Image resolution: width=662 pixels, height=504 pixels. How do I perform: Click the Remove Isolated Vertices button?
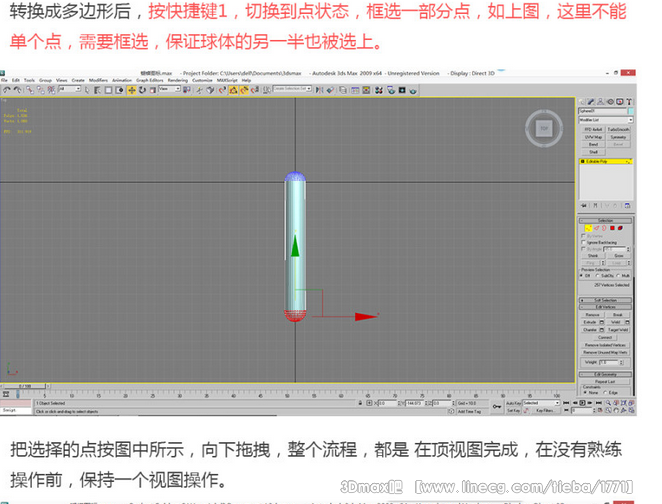(x=605, y=345)
